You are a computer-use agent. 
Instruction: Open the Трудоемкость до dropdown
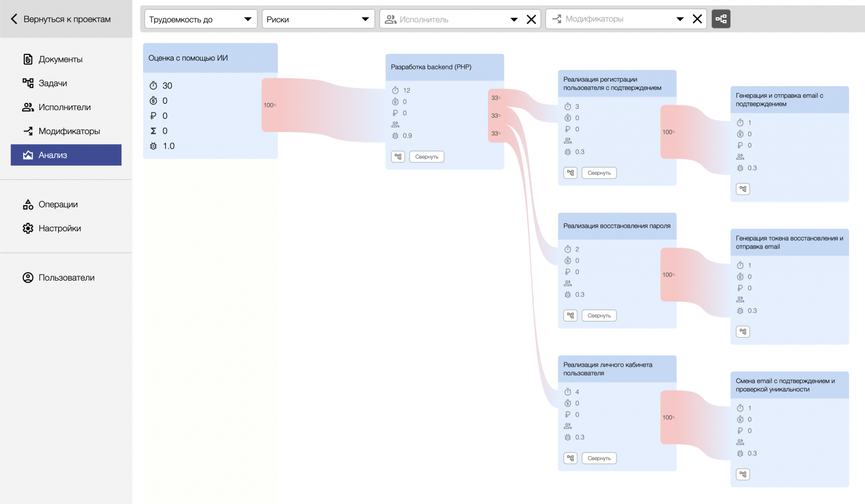(x=201, y=19)
